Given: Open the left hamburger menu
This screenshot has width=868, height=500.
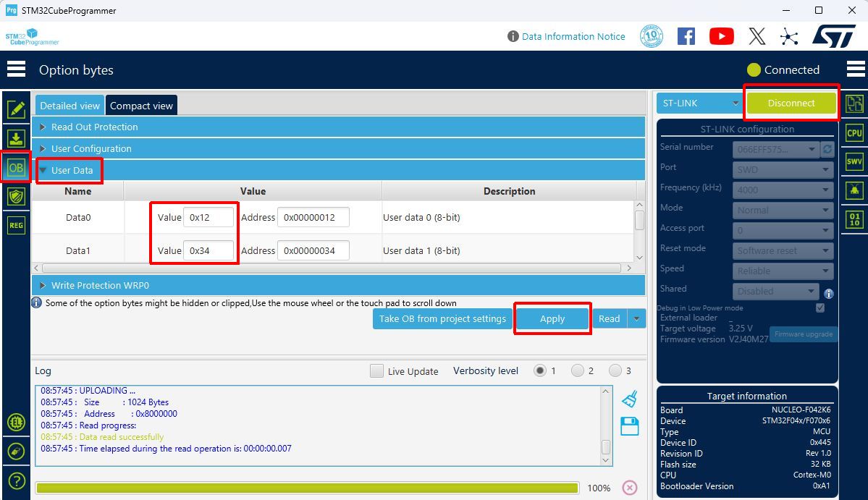Looking at the screenshot, I should (16, 69).
